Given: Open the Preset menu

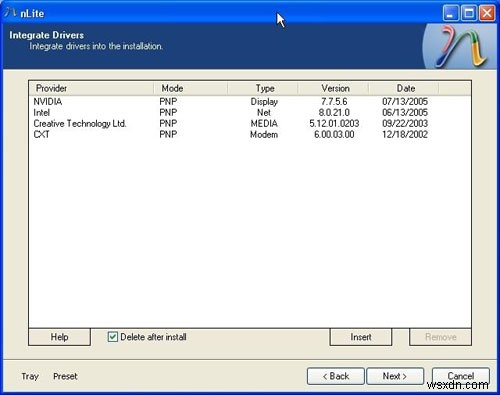Looking at the screenshot, I should tap(65, 376).
